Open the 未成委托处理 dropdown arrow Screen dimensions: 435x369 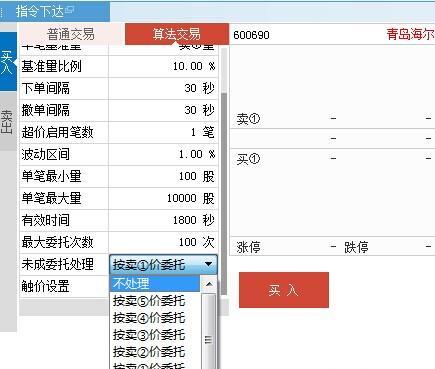209,264
